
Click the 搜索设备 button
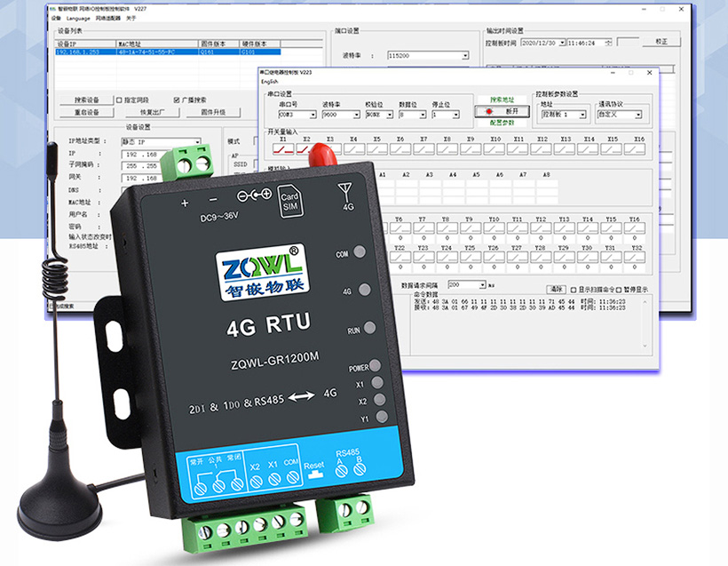(x=86, y=100)
